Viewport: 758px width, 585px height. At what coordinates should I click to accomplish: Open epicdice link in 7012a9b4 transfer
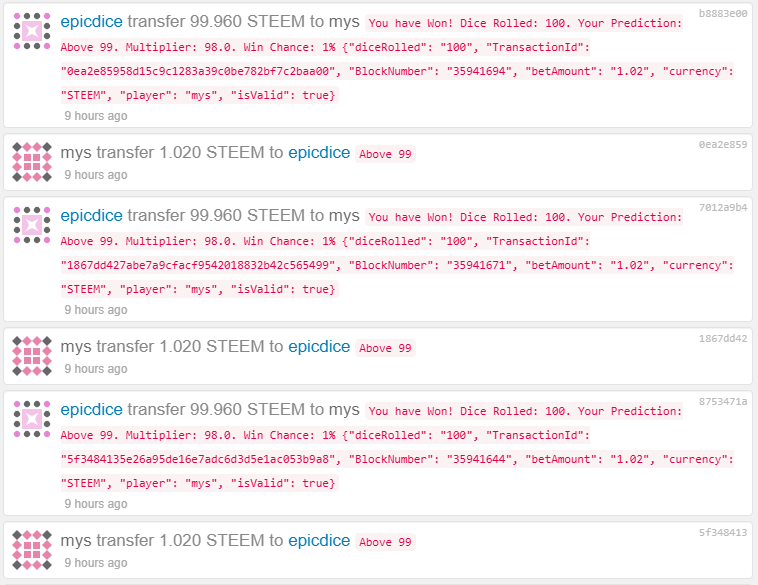pyautogui.click(x=91, y=216)
